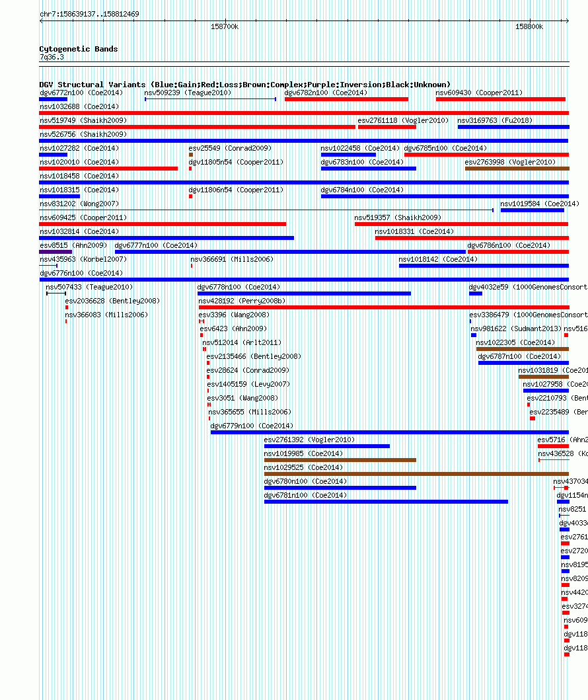
Task: Select nsv366691 (Mills2006) label
Action: click(x=231, y=259)
